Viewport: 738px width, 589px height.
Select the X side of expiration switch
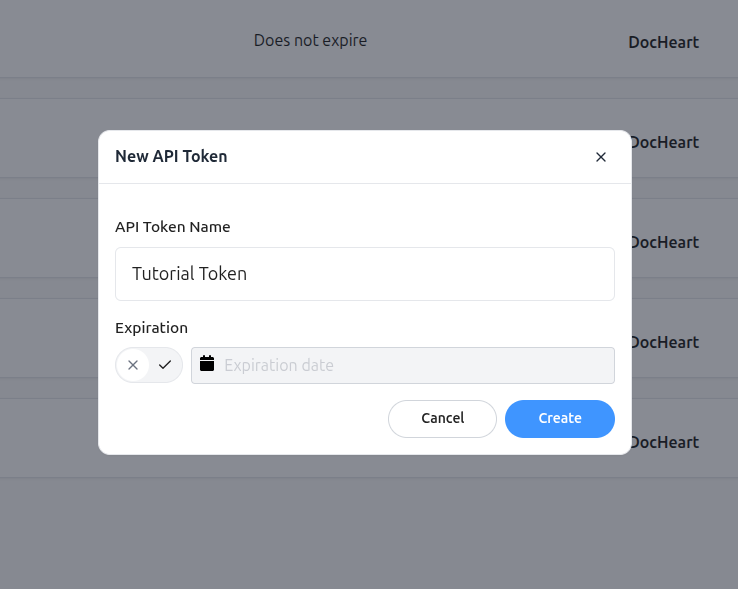(133, 365)
